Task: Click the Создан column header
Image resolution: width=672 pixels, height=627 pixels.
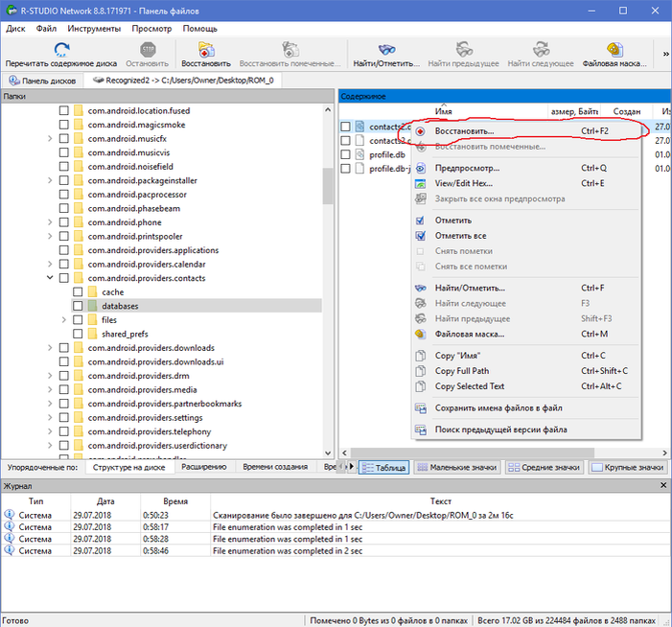Action: [x=627, y=111]
